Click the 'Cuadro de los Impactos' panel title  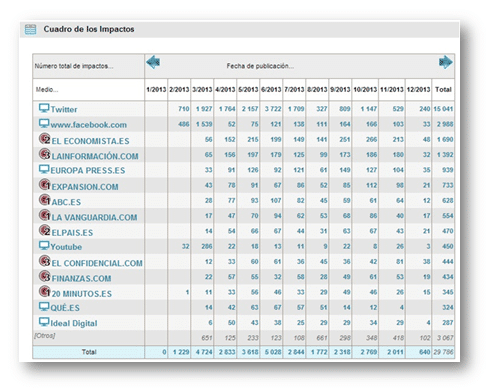89,29
